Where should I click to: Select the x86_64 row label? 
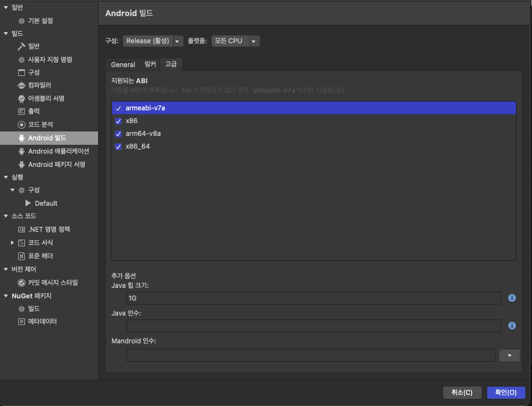point(138,146)
